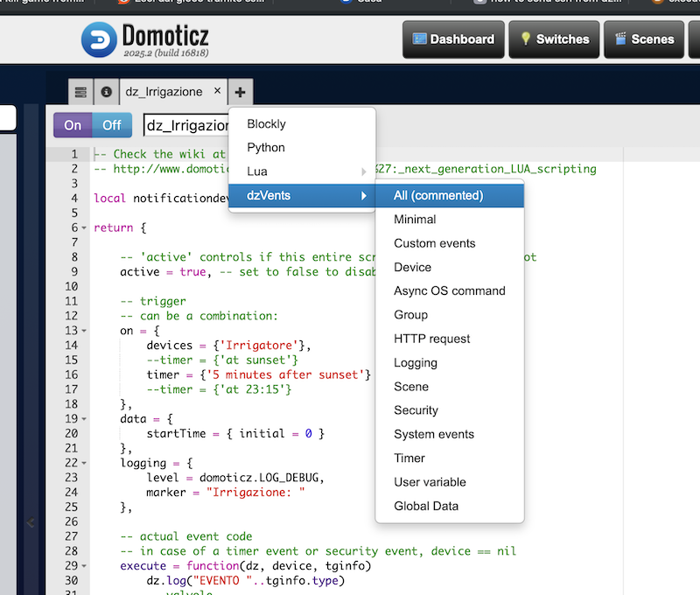Enable the script with the On toggle
This screenshot has height=595, width=700.
coord(72,125)
